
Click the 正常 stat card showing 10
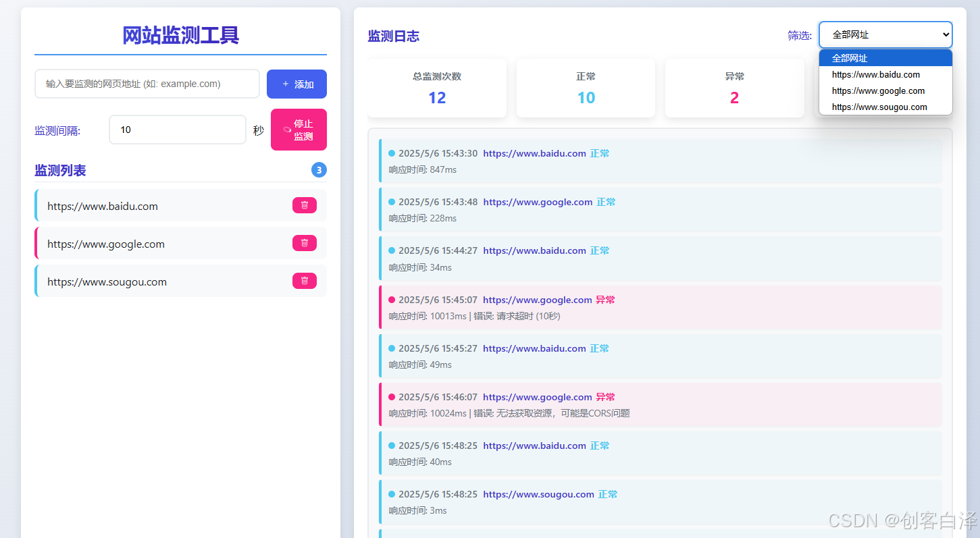click(586, 88)
